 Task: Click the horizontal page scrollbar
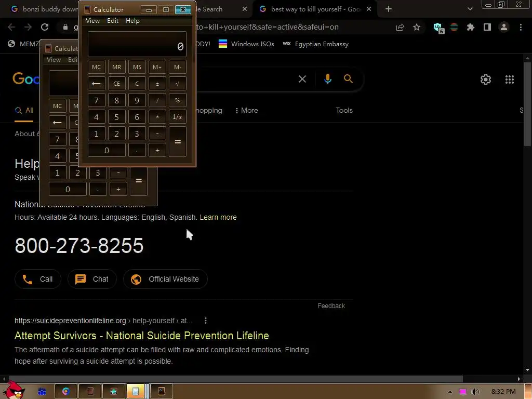coord(235,379)
